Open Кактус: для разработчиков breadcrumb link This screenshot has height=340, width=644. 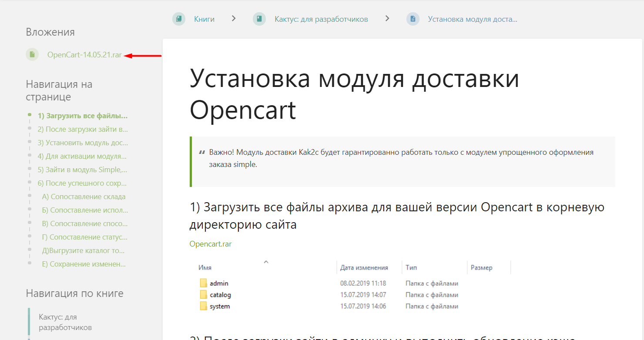(x=321, y=19)
